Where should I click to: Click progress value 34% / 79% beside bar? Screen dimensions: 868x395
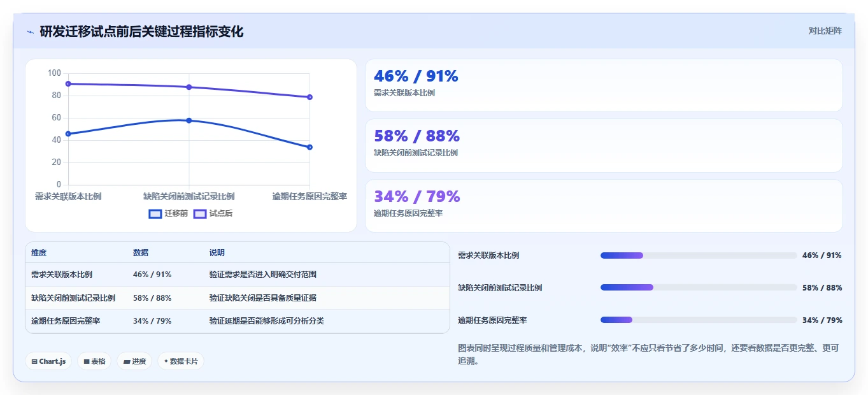click(822, 320)
